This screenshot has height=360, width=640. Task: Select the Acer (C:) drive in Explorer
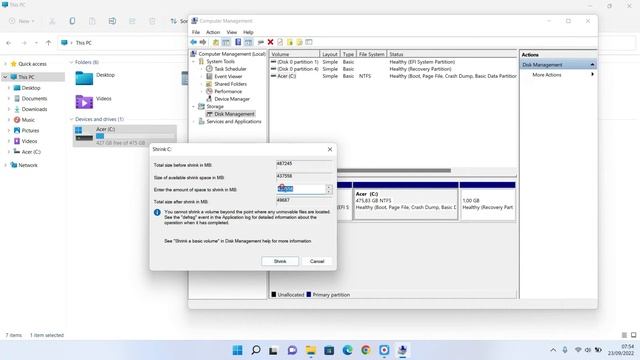click(125, 136)
